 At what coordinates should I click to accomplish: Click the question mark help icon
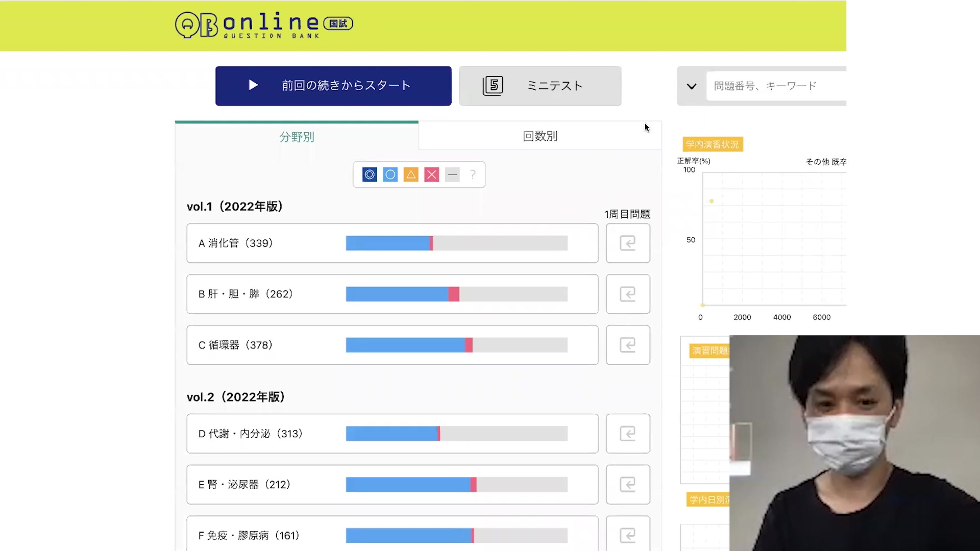tap(473, 174)
